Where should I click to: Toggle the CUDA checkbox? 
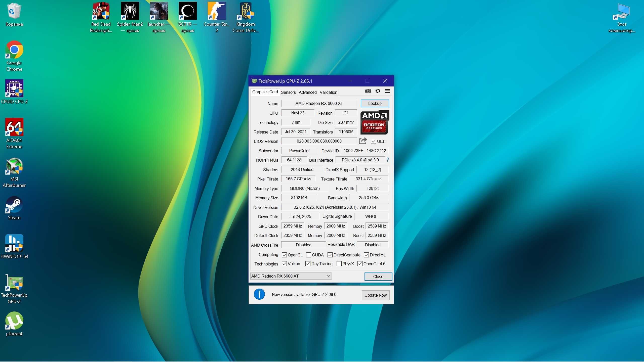(309, 255)
